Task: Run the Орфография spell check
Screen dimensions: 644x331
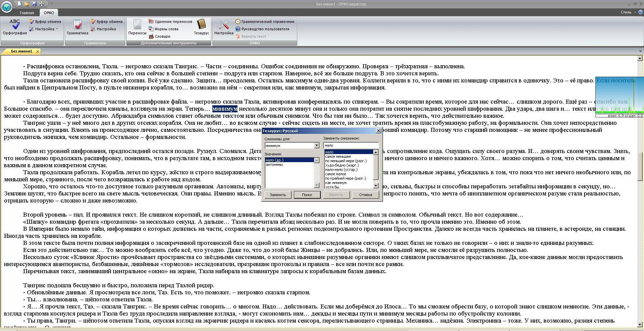Action: point(14,27)
